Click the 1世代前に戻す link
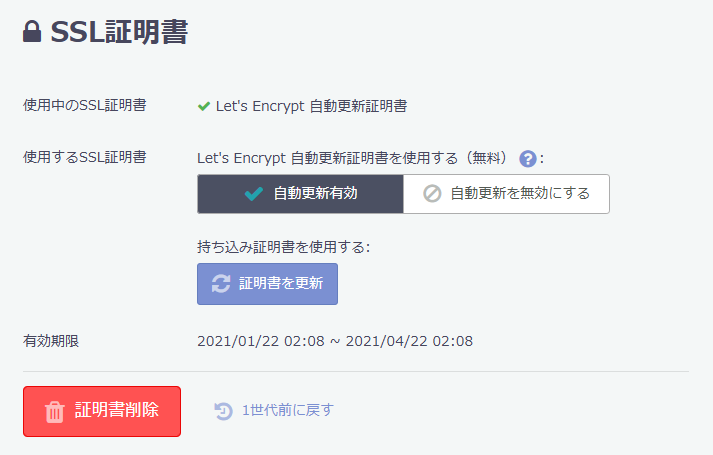This screenshot has width=713, height=455. point(287,410)
